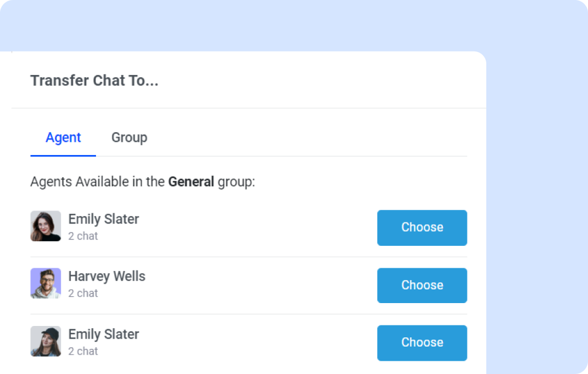
Task: Click '2 chat' under the bottom Emily Slater
Action: [x=83, y=351]
